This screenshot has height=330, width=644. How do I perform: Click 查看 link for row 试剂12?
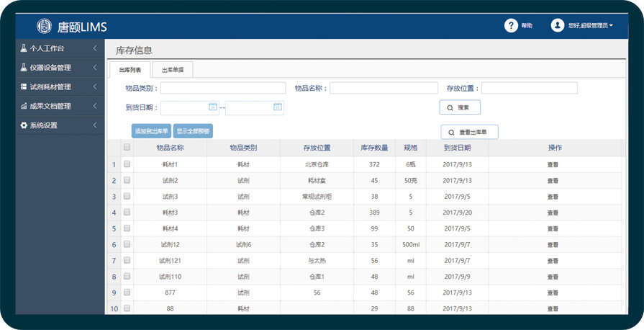click(553, 245)
